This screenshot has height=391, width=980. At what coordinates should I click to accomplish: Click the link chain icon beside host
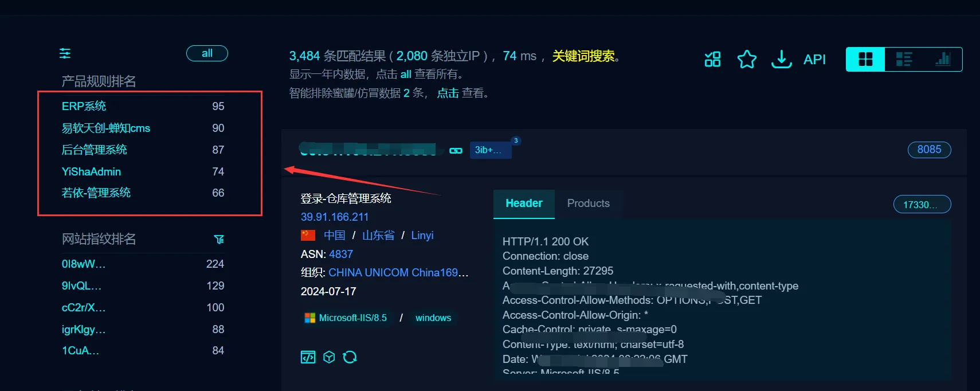click(x=456, y=150)
